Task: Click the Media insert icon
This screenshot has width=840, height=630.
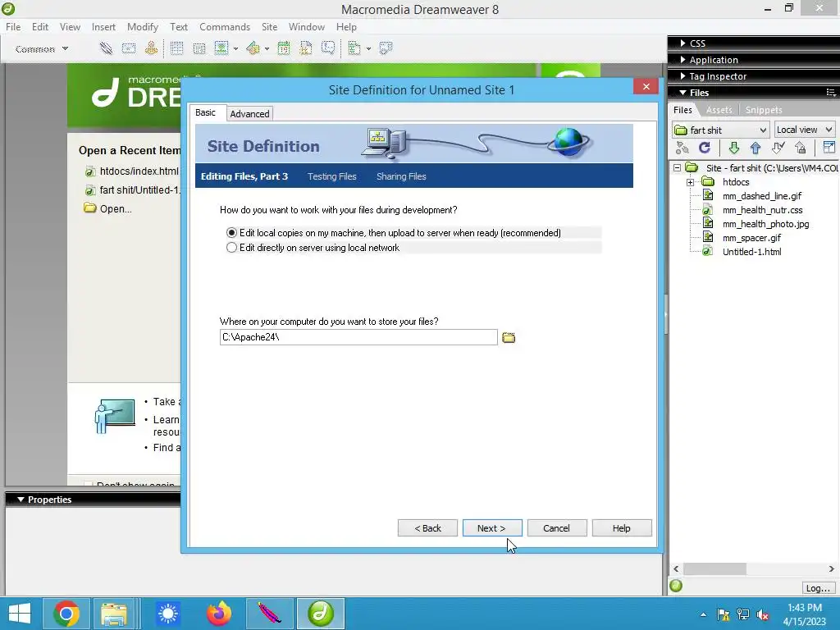Action: (253, 48)
